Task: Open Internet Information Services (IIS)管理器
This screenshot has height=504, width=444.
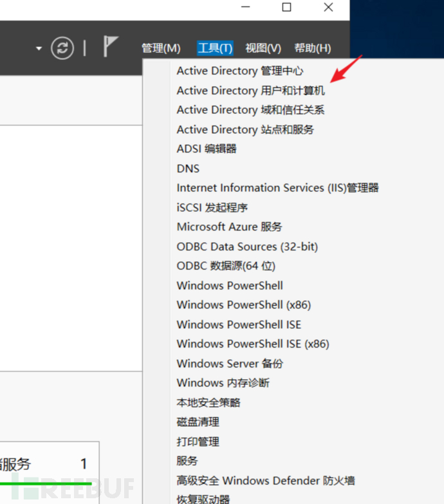Action: coord(277,188)
